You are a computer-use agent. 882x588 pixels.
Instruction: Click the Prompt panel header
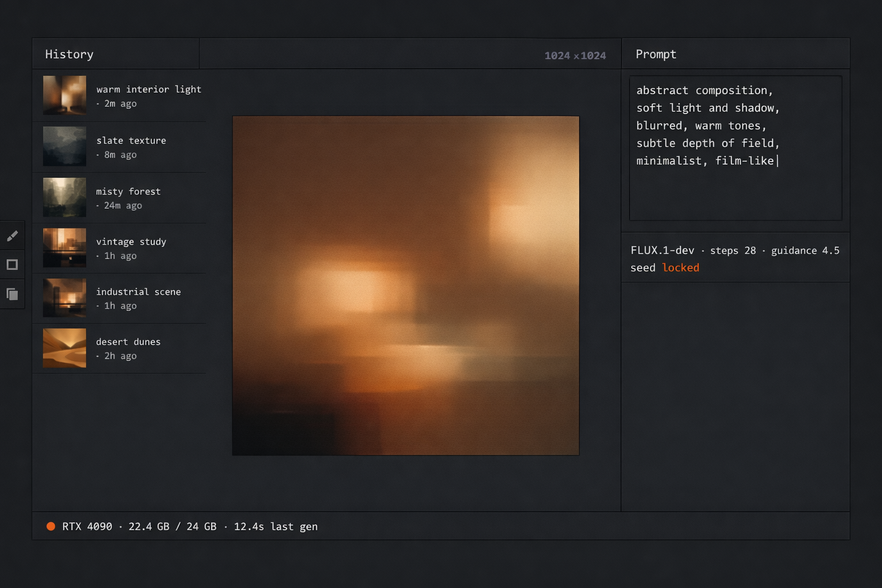(x=656, y=55)
